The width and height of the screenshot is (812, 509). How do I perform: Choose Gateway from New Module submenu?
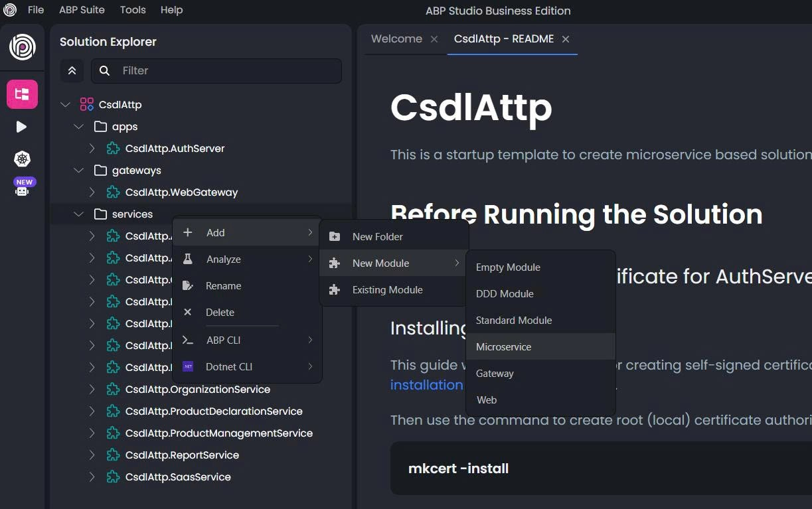(541, 373)
